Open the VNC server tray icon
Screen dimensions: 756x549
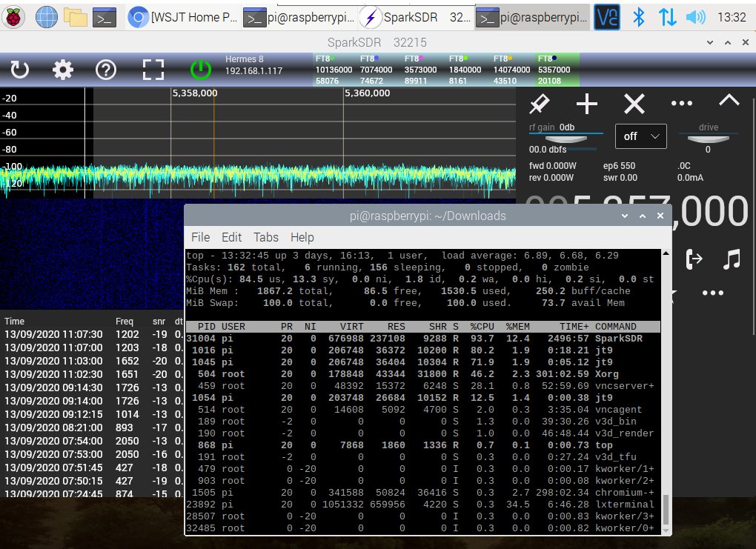tap(606, 17)
